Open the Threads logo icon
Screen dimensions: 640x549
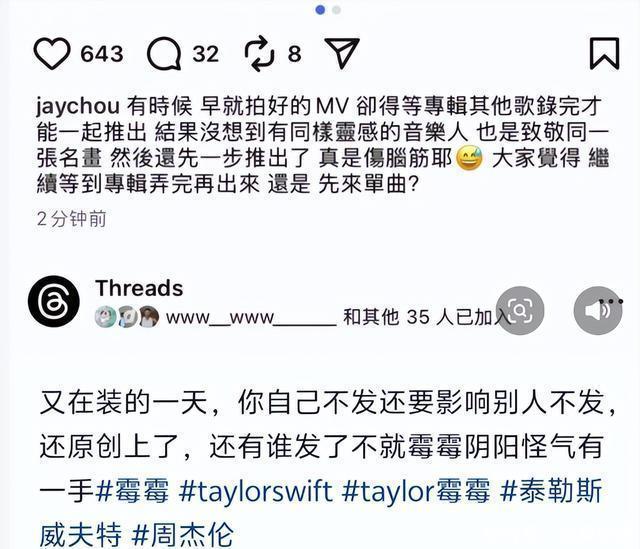(54, 301)
